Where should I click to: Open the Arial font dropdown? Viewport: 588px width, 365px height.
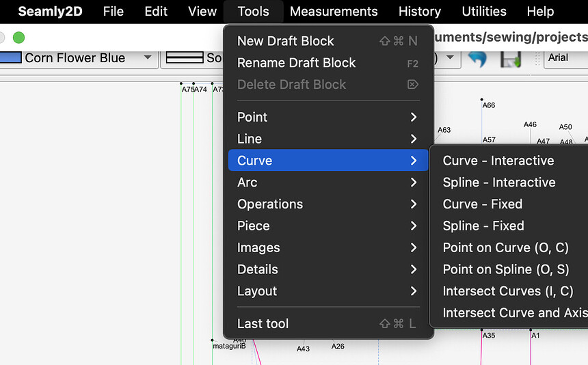[x=566, y=57]
